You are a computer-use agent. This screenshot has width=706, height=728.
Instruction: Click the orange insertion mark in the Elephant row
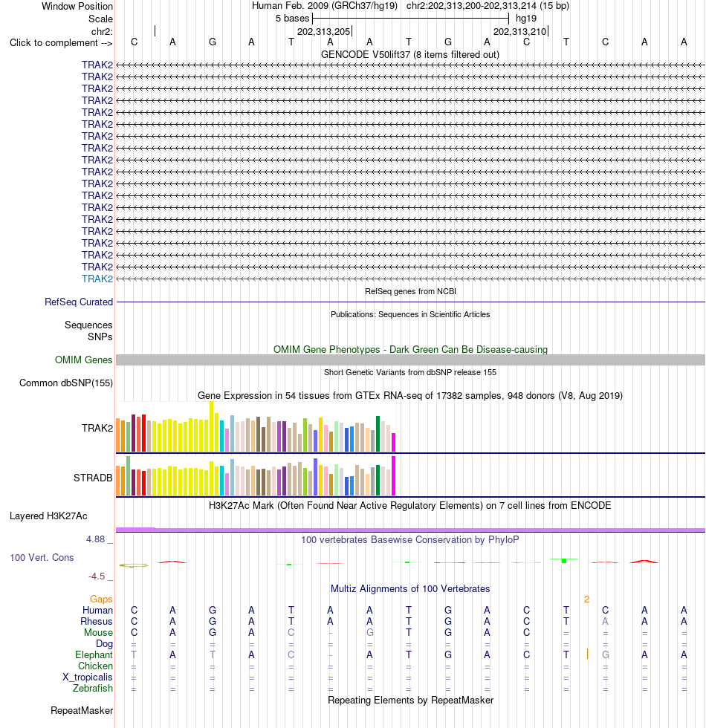click(588, 654)
